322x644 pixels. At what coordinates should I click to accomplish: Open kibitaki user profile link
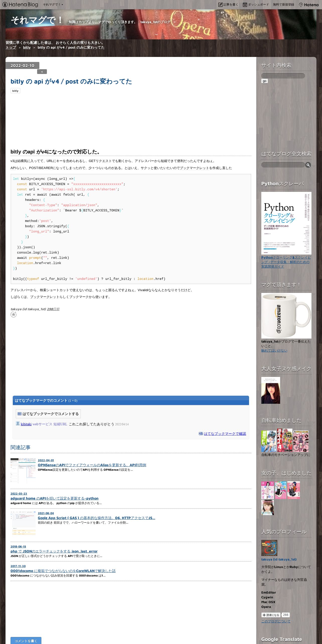point(26,424)
